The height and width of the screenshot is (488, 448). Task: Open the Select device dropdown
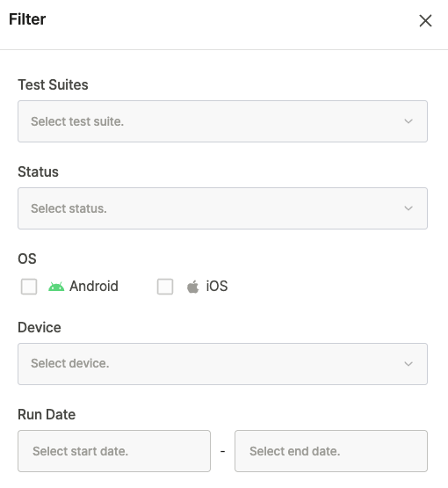click(x=222, y=364)
